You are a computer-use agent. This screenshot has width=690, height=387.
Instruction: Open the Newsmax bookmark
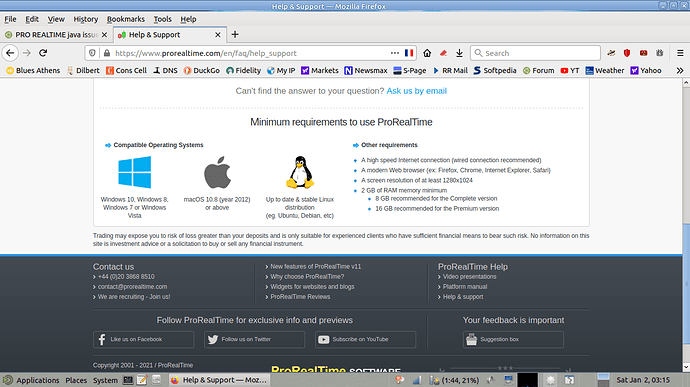(366, 70)
